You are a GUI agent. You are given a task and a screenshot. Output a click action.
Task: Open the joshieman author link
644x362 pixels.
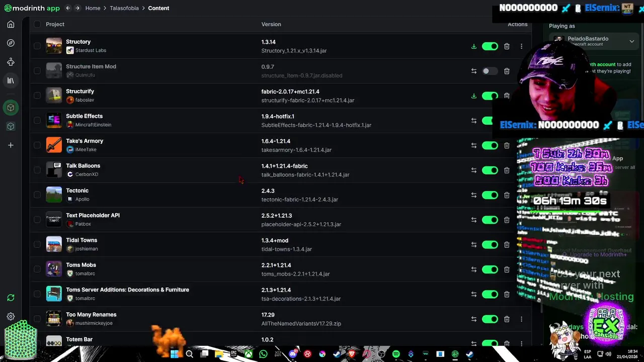(87, 249)
